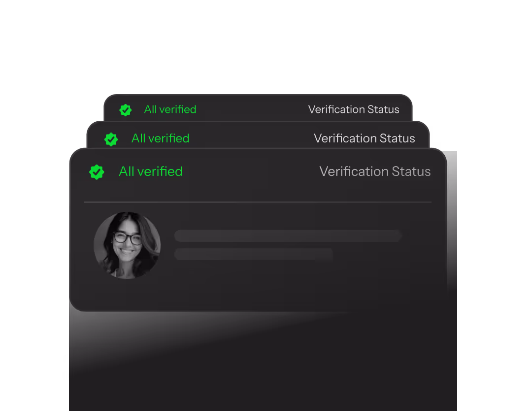
Task: Click the front card's 'Verification Status' label
Action: point(375,172)
